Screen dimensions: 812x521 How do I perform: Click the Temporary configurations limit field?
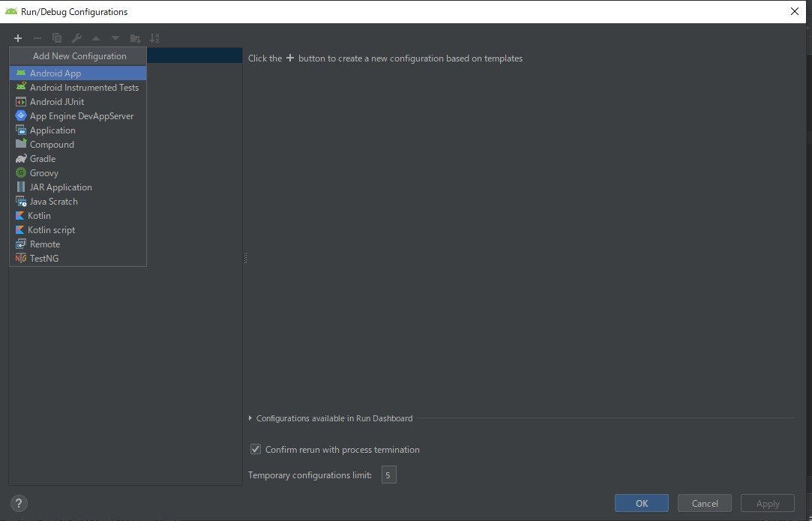[x=389, y=475]
